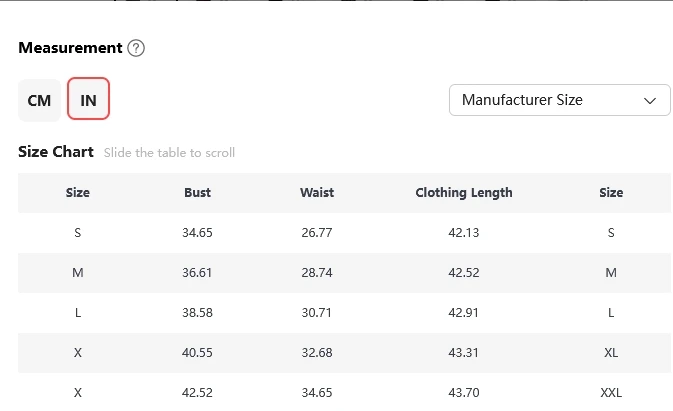Click the XXL label in right Size column
This screenshot has width=673, height=411.
click(x=611, y=393)
